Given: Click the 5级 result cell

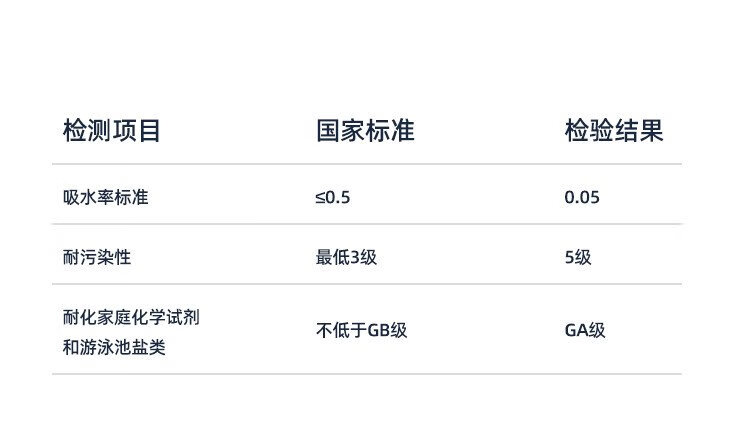Looking at the screenshot, I should tap(578, 257).
